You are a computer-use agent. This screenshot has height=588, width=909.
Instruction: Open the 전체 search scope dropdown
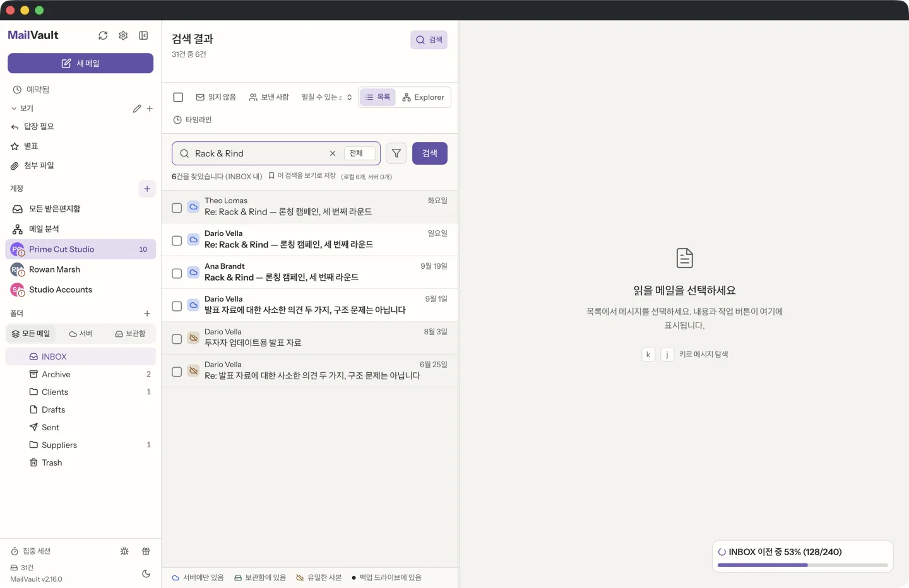359,153
